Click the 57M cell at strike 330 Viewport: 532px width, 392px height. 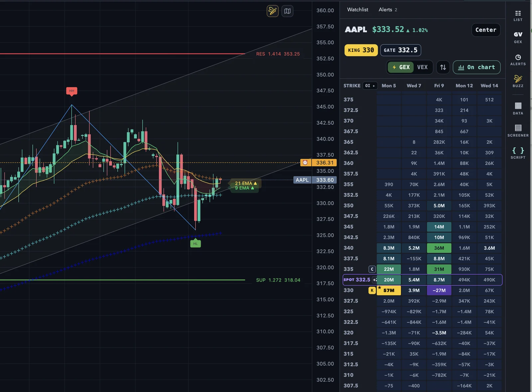(x=389, y=290)
